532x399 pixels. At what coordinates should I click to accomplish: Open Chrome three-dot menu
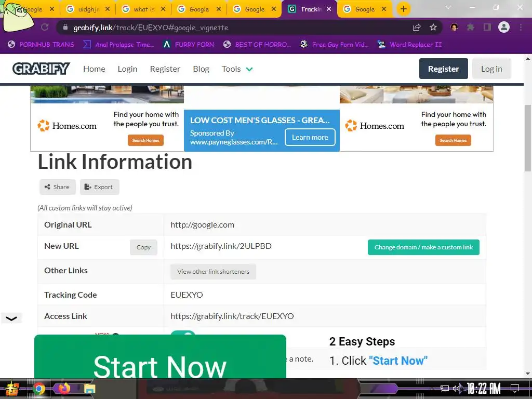pos(521,27)
